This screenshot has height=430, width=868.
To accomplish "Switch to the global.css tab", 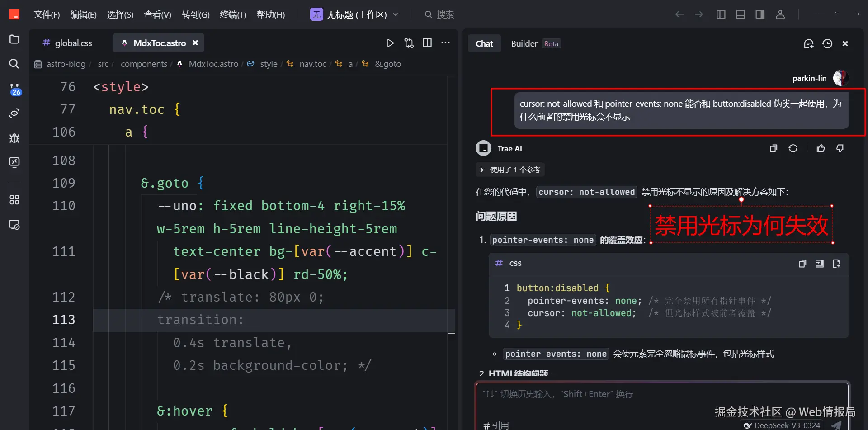I will pos(73,43).
